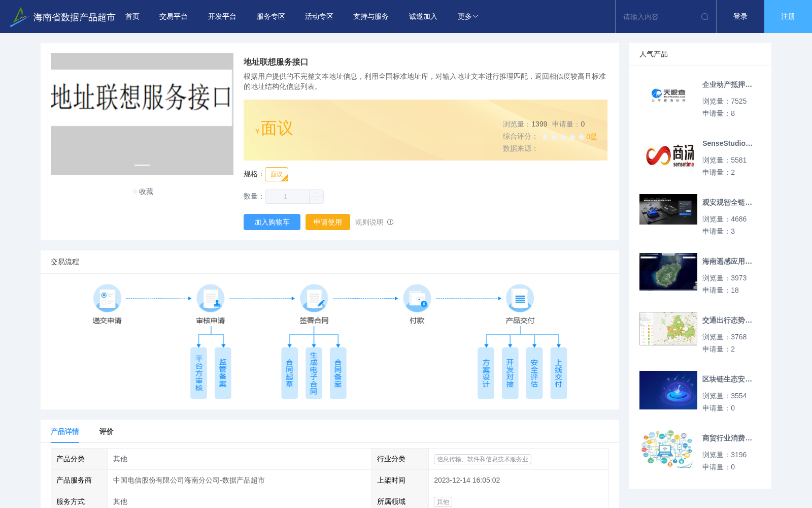Open the 交通出行态势 product title link
The height and width of the screenshot is (508, 812).
point(727,321)
